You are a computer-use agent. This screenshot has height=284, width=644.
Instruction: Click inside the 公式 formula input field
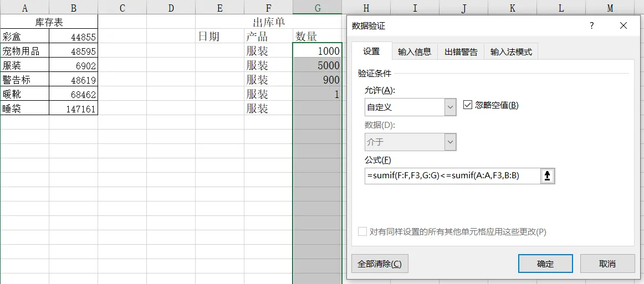[x=452, y=176]
